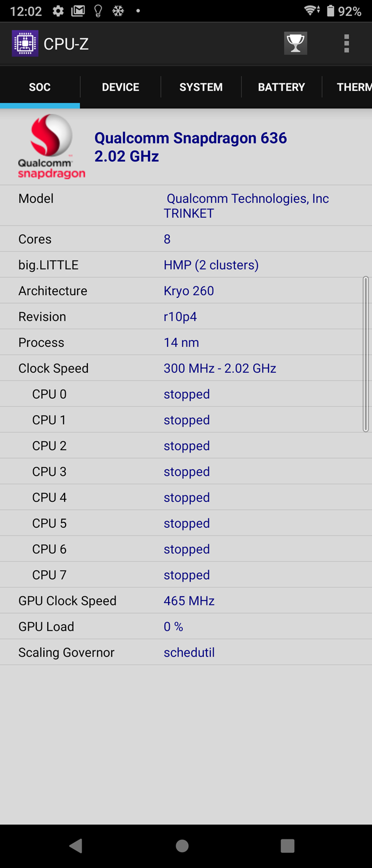
Task: Open the three-dot overflow menu
Action: [x=347, y=43]
